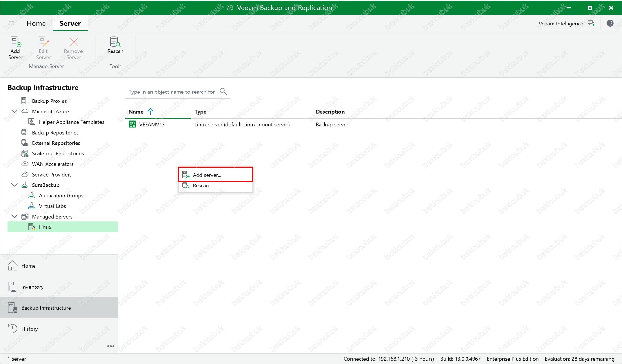Viewport: 622px width, 364px height.
Task: Open the Help question mark icon
Action: [610, 23]
